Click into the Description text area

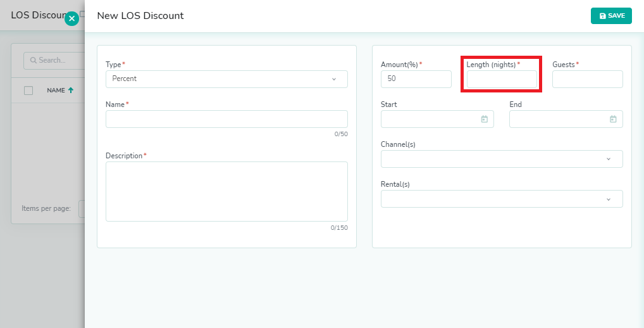pos(226,191)
